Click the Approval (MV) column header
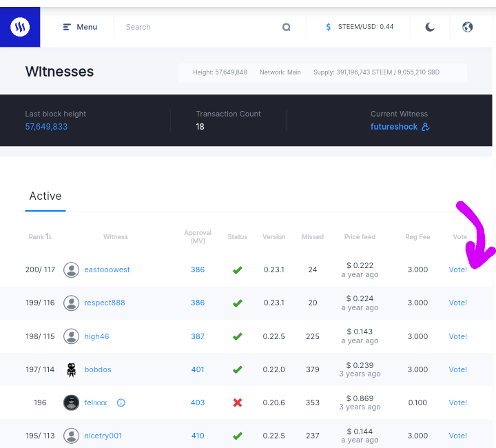Image resolution: width=496 pixels, height=448 pixels. tap(198, 236)
